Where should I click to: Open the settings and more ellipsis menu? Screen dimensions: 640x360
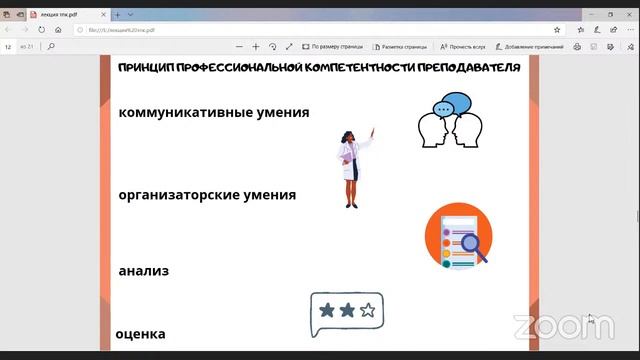click(630, 30)
